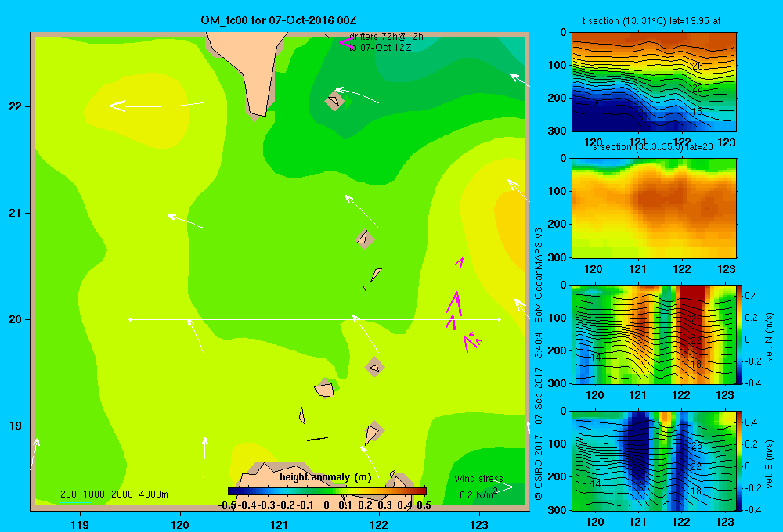This screenshot has height=532, width=783.
Task: Select the magenta drifter legend arrow
Action: pos(346,42)
